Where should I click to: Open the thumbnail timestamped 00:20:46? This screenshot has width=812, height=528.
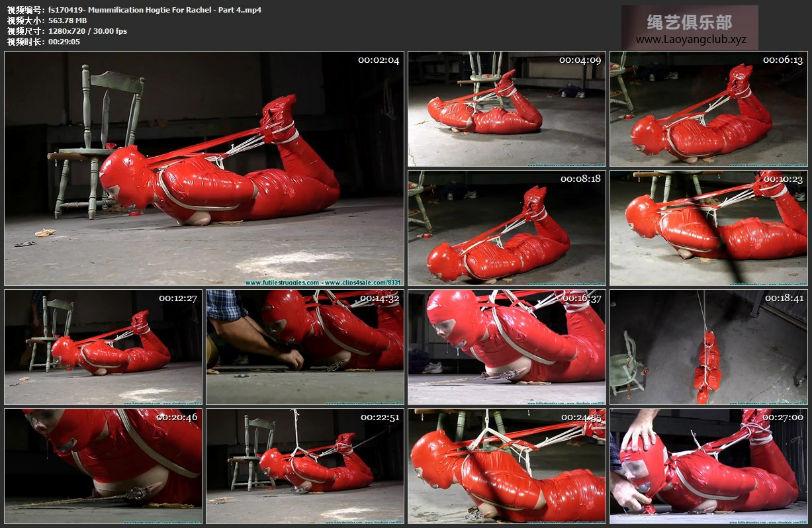click(103, 466)
